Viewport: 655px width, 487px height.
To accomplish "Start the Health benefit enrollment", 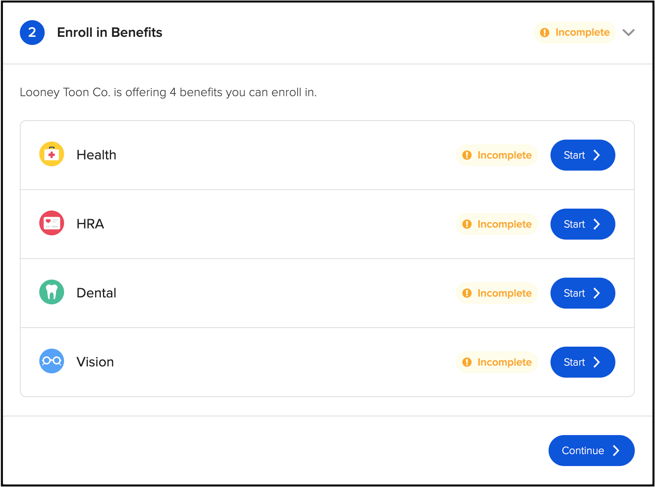I will (582, 155).
